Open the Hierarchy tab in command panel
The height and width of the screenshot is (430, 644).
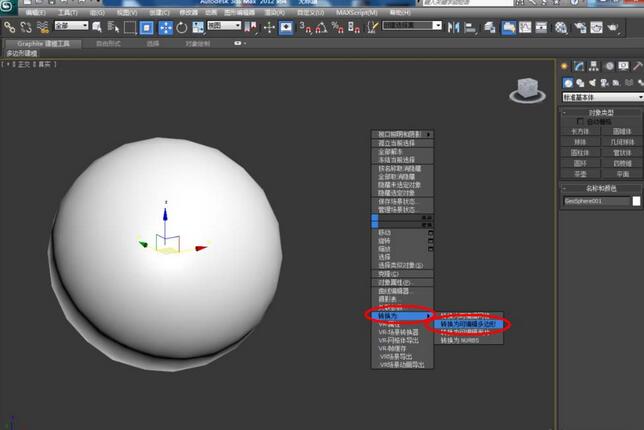[595, 66]
